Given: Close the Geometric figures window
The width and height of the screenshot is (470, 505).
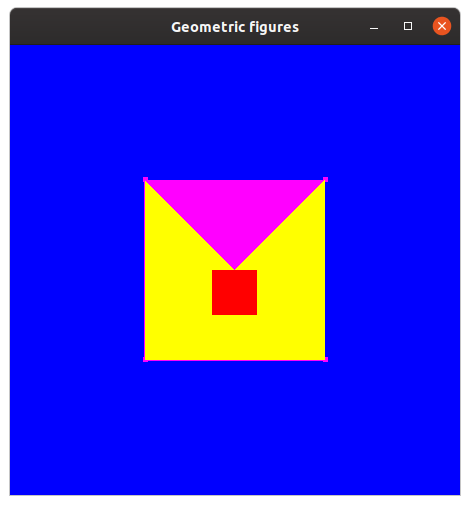Looking at the screenshot, I should click(x=442, y=26).
